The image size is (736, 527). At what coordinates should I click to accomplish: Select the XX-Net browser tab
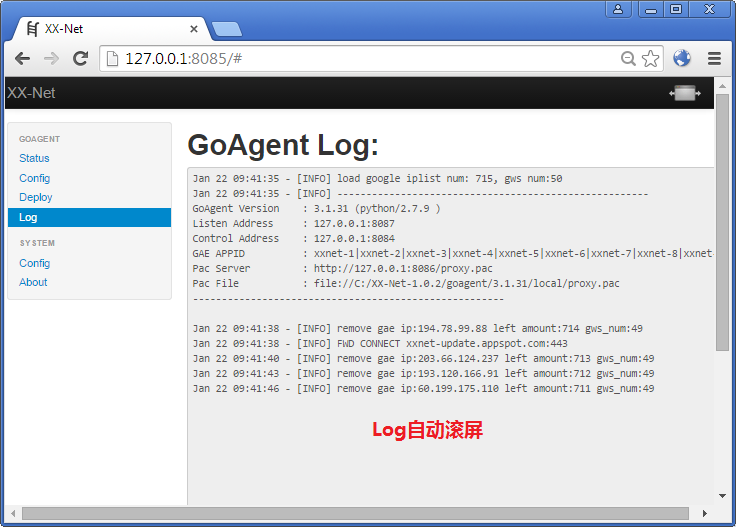click(x=113, y=29)
